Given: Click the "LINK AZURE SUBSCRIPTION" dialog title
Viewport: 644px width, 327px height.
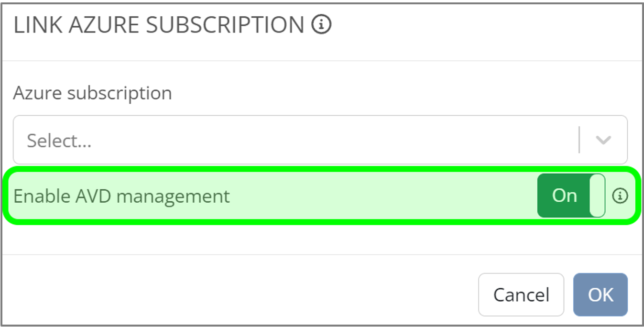Looking at the screenshot, I should click(159, 25).
